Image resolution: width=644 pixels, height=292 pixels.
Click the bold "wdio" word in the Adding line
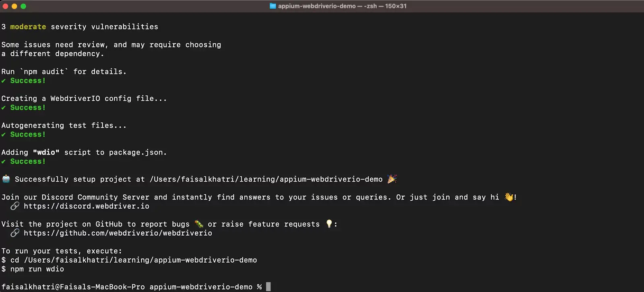(x=46, y=152)
